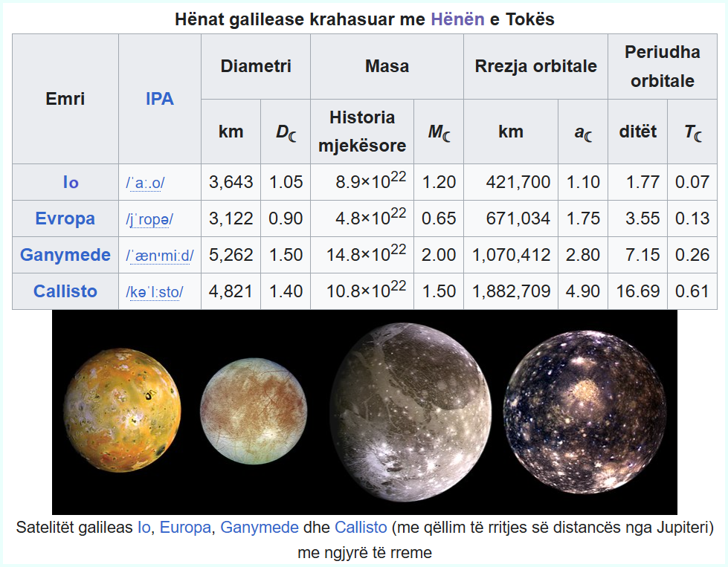Select the Masa column header

[x=387, y=66]
